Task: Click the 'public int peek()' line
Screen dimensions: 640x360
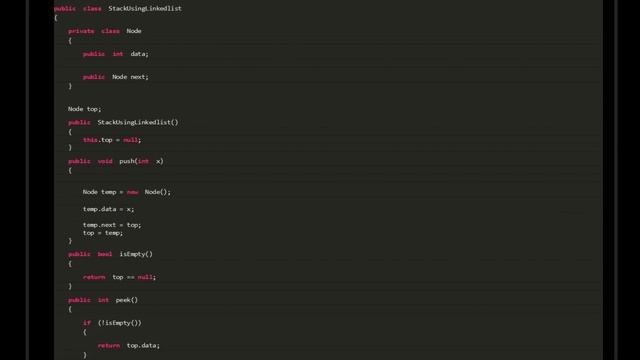Action: click(x=103, y=300)
